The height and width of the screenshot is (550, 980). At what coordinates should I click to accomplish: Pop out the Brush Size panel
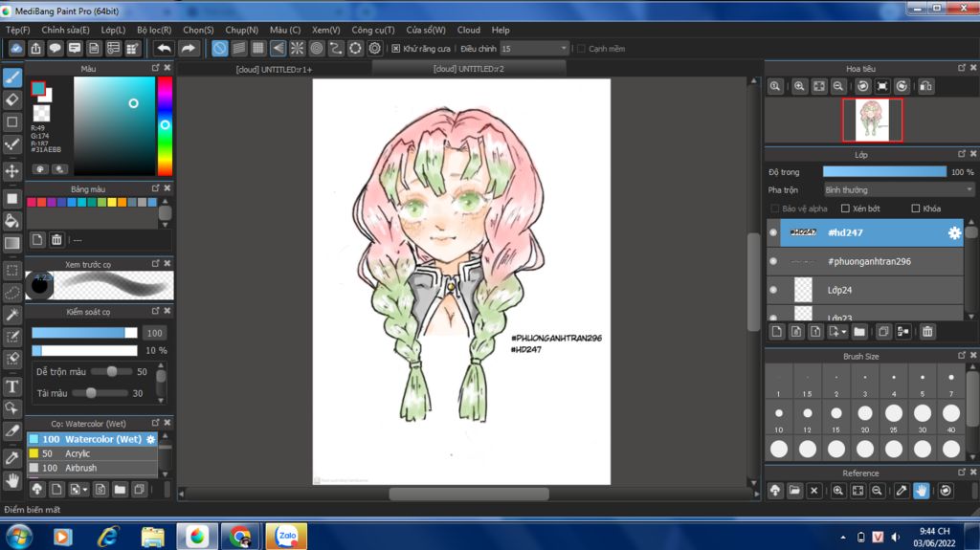[962, 356]
